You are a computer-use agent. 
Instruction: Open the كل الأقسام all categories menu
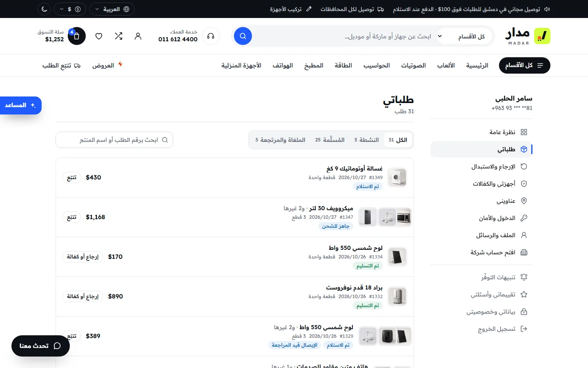[x=524, y=65]
